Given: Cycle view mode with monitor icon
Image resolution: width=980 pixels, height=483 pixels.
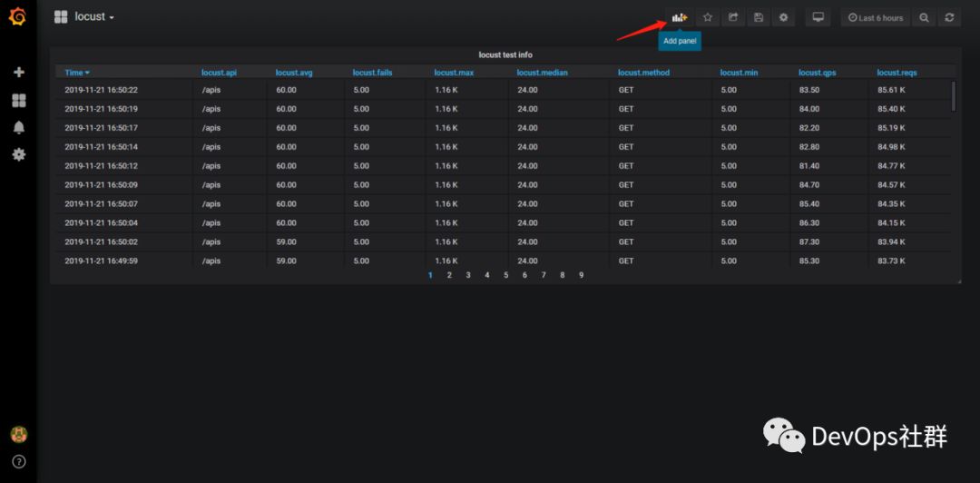Looking at the screenshot, I should click(x=818, y=17).
